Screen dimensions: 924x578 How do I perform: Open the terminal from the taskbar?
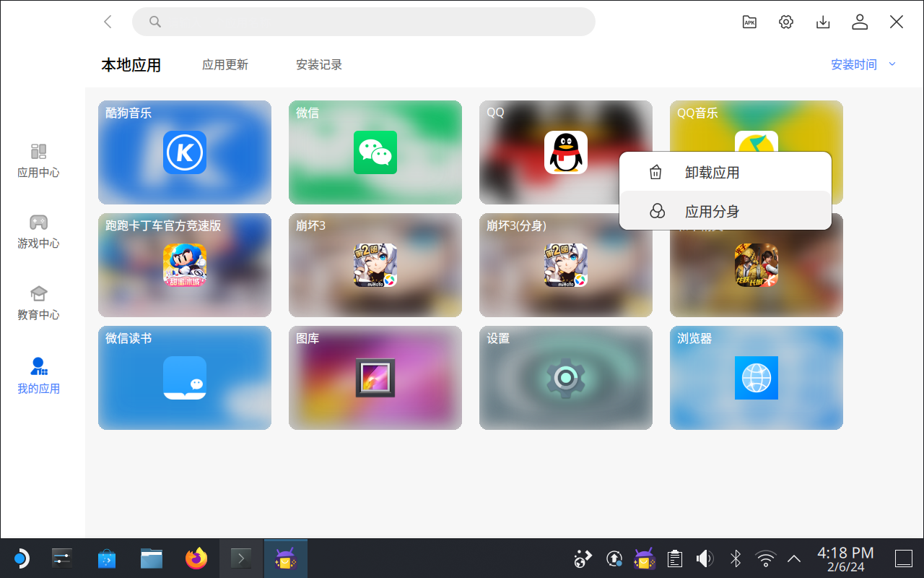point(241,558)
